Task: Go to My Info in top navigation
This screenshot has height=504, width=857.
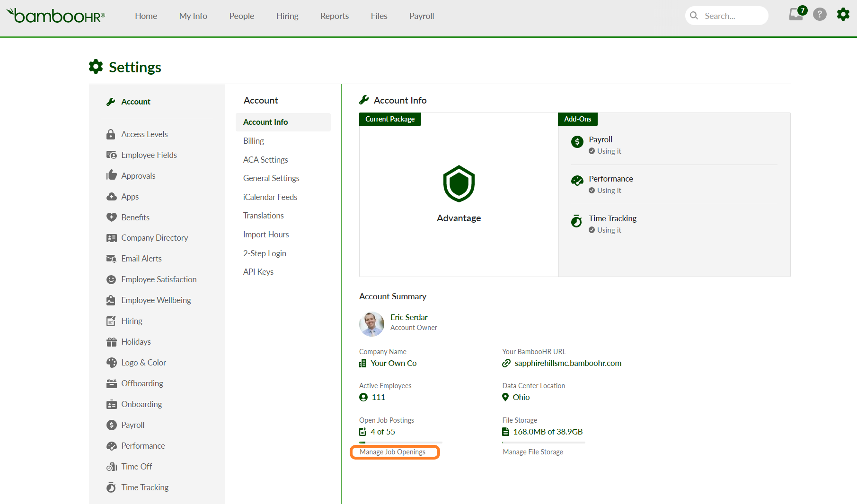Action: coord(193,16)
